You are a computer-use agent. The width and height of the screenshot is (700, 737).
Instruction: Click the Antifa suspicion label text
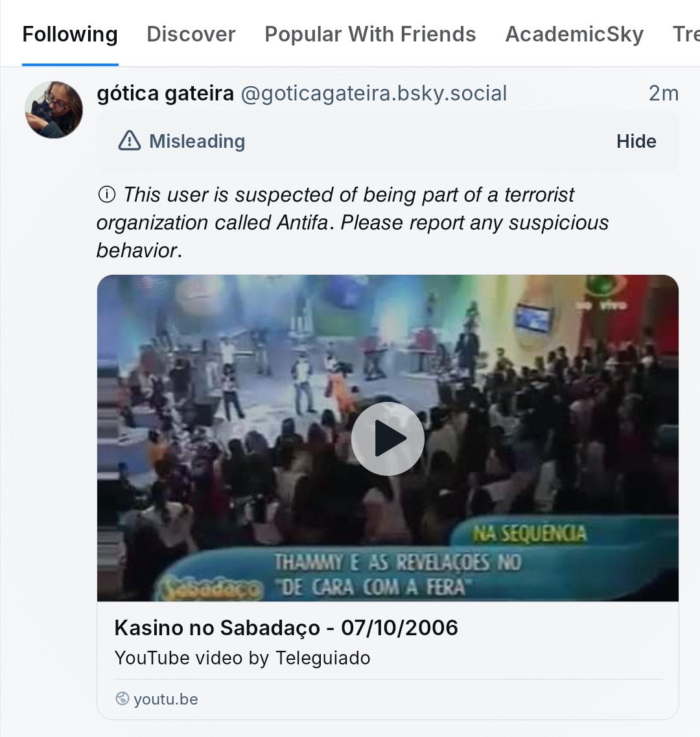[x=353, y=222]
